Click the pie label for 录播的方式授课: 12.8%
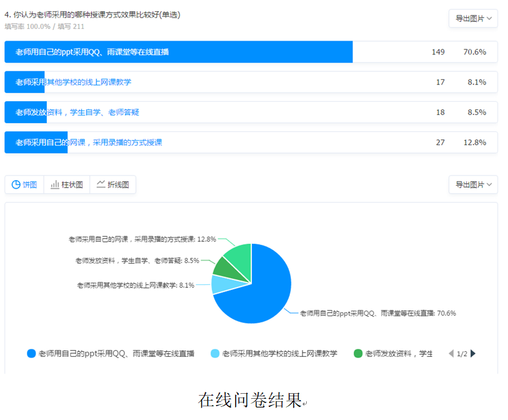 142,239
